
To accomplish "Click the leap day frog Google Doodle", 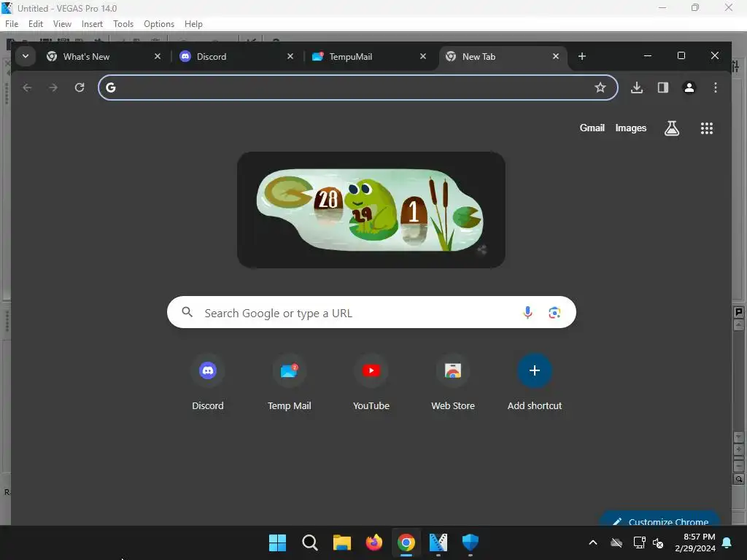I will coord(370,210).
